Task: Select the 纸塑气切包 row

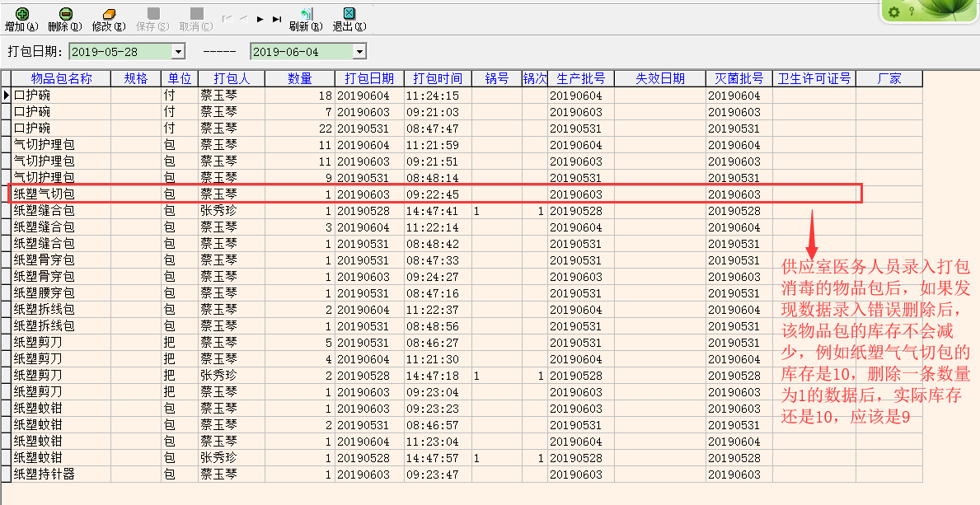Action: [x=45, y=194]
